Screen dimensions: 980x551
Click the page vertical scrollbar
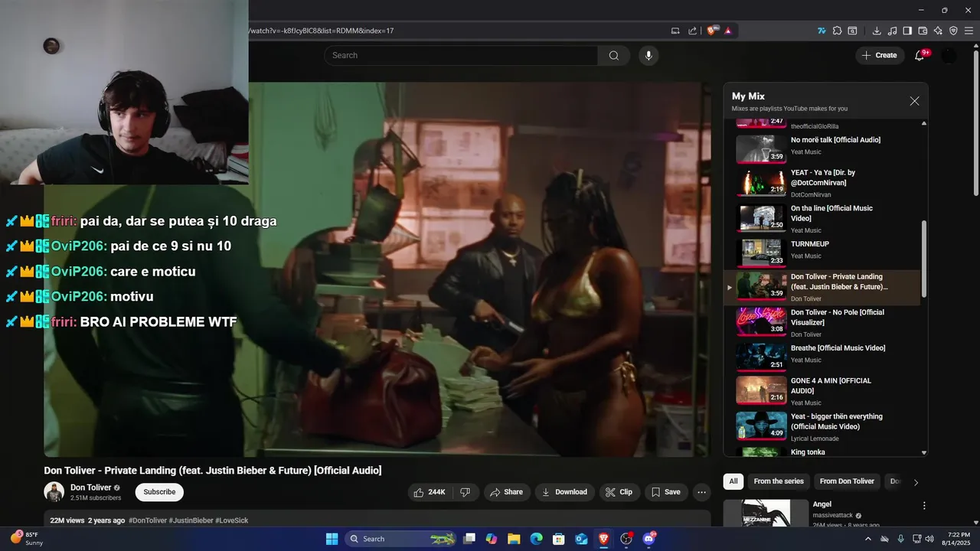tap(975, 122)
